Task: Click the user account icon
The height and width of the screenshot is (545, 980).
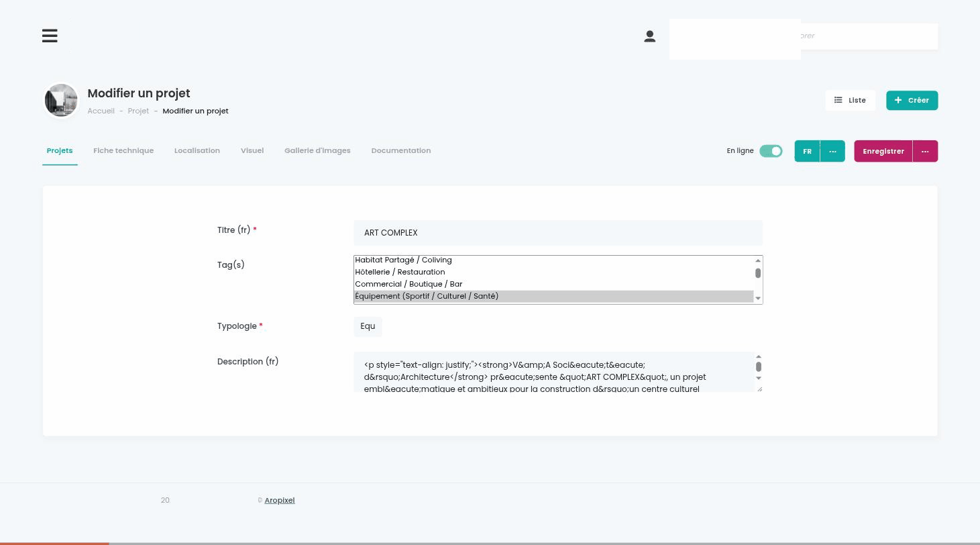Action: (649, 36)
